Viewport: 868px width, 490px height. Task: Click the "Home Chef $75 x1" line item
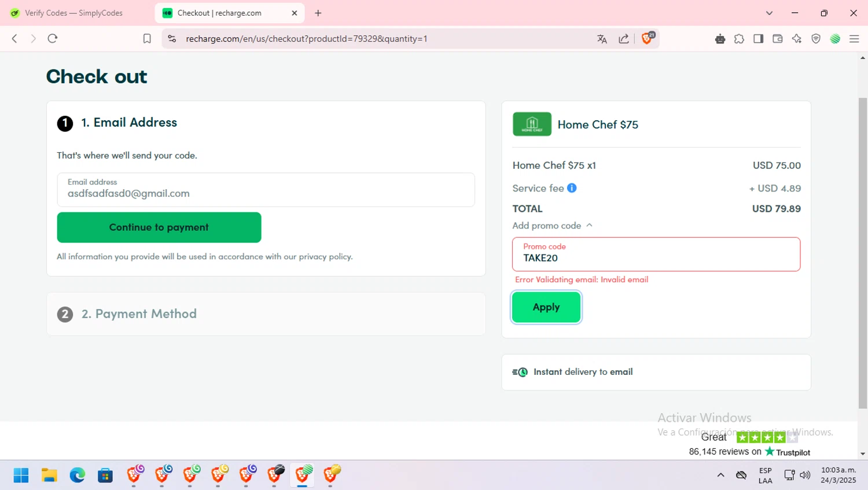(x=554, y=165)
